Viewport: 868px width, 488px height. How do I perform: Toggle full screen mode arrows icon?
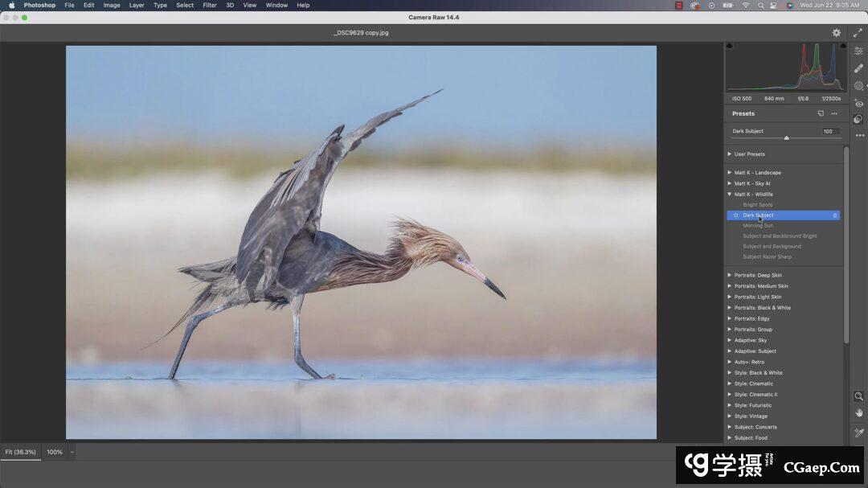(858, 33)
